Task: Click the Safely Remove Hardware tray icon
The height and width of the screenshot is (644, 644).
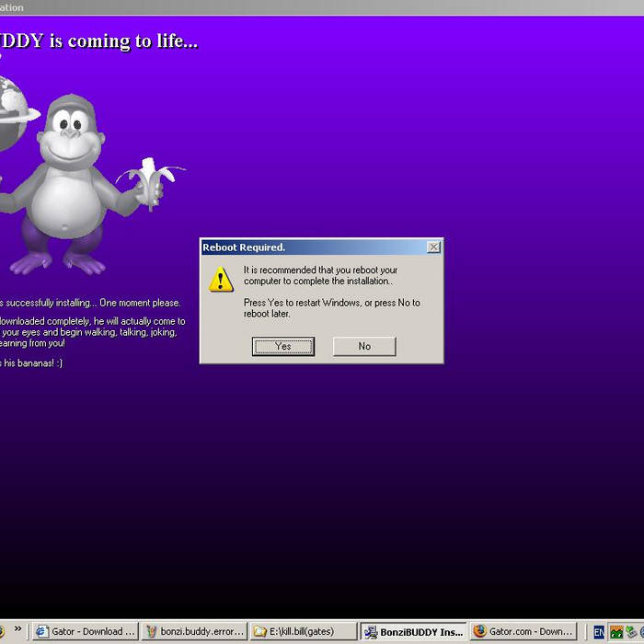Action: [x=631, y=632]
